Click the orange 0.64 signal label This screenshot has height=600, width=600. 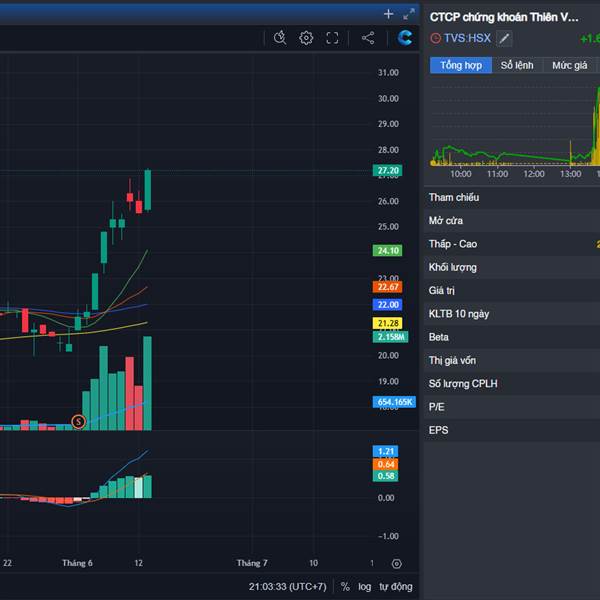click(385, 464)
